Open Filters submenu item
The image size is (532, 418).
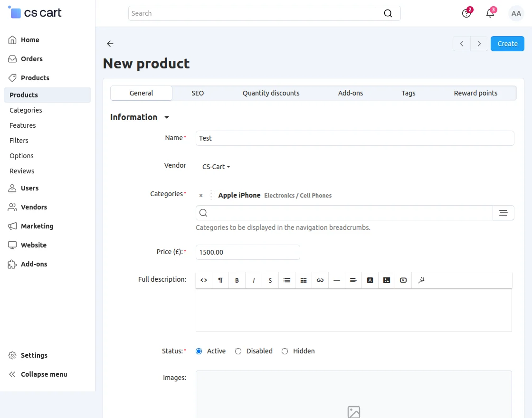[x=19, y=141]
